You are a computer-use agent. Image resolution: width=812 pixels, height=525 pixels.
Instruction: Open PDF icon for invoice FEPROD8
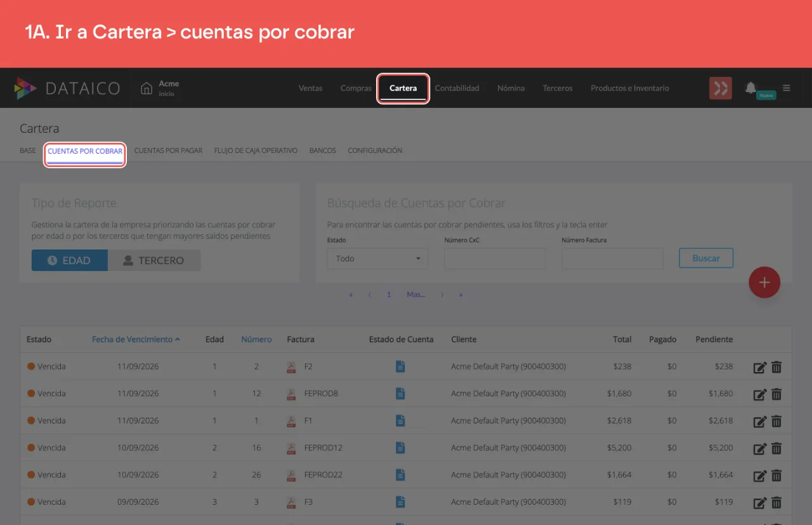tap(291, 394)
